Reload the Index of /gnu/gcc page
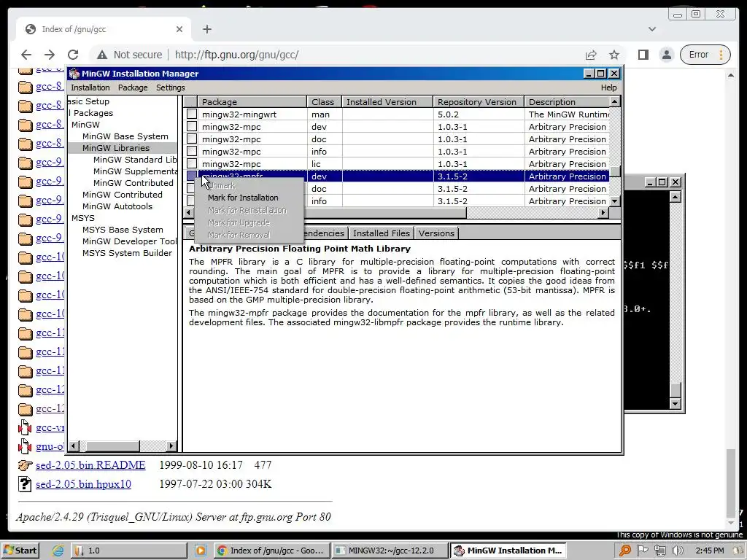 [x=73, y=55]
